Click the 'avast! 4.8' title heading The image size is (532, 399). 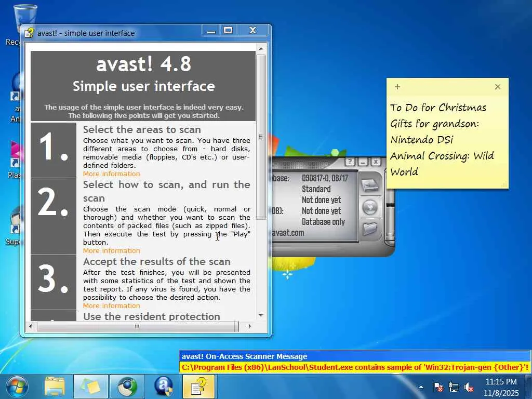(144, 64)
